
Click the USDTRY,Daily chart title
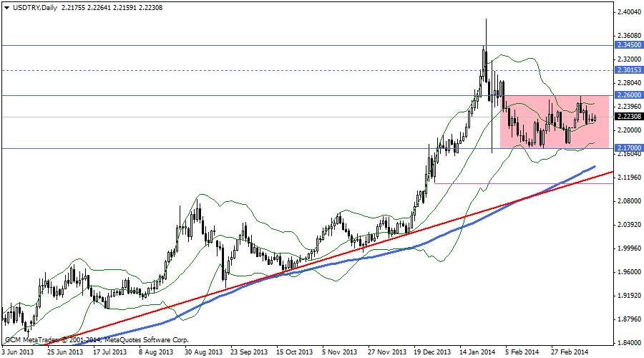tap(35, 7)
